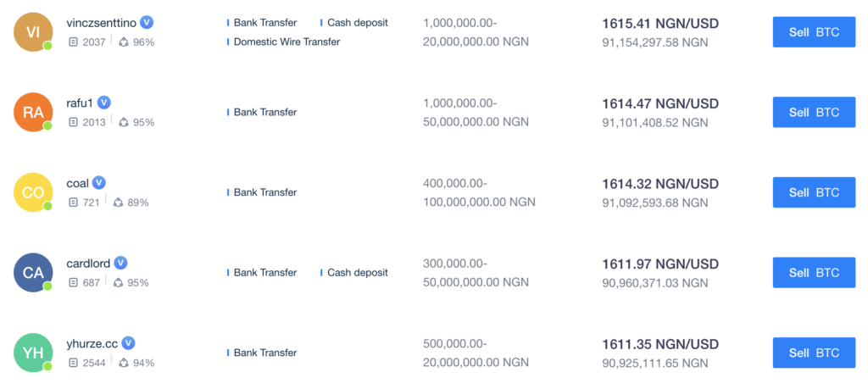Click the verified badge next to coal

click(99, 182)
